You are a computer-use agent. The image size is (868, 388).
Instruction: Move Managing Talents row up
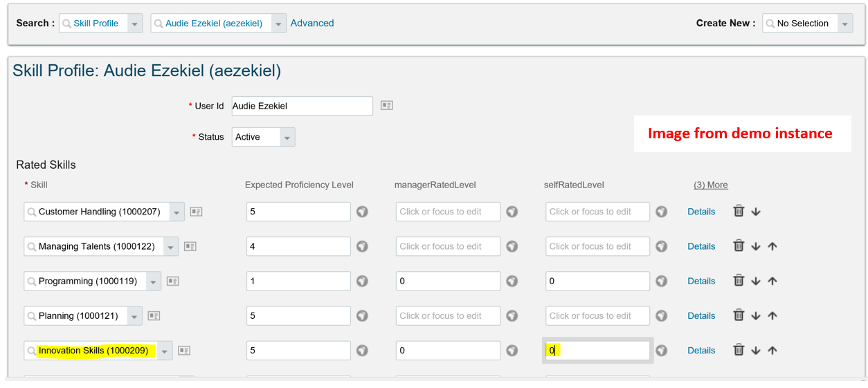pyautogui.click(x=772, y=246)
